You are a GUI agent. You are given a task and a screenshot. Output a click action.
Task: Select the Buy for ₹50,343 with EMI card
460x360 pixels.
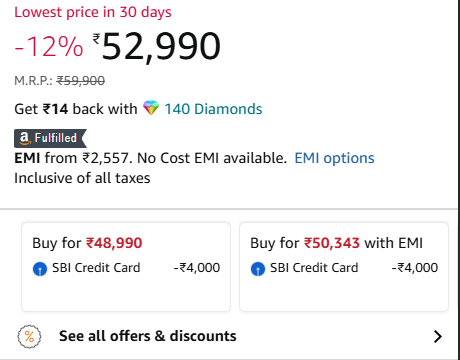click(x=344, y=267)
